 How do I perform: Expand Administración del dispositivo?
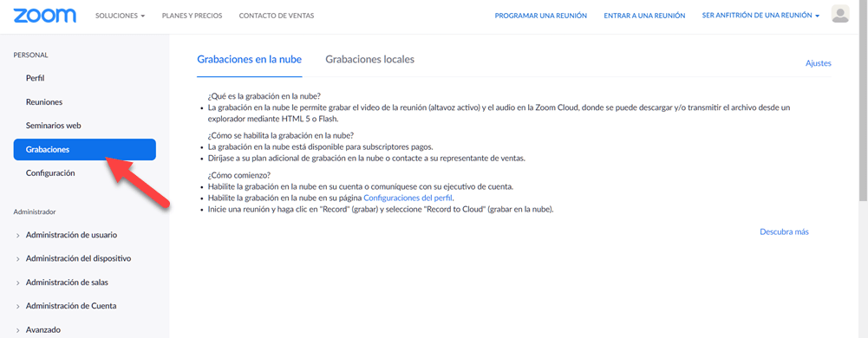point(78,258)
